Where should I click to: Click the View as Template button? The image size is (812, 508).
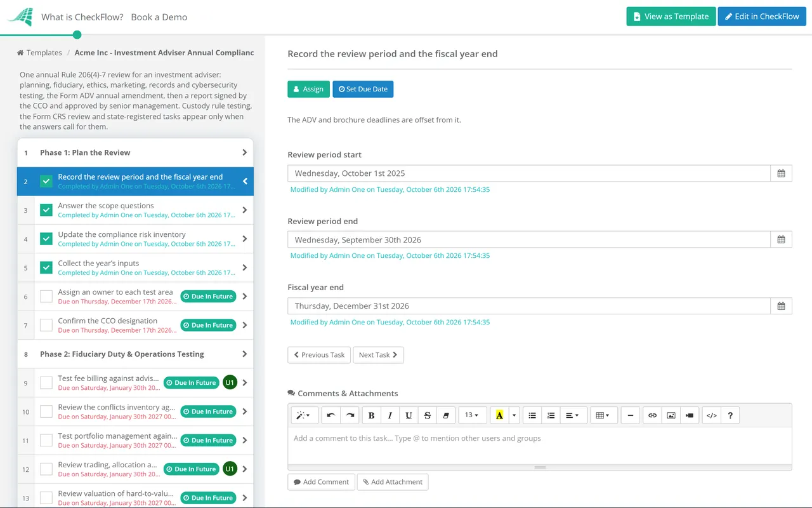coord(671,17)
